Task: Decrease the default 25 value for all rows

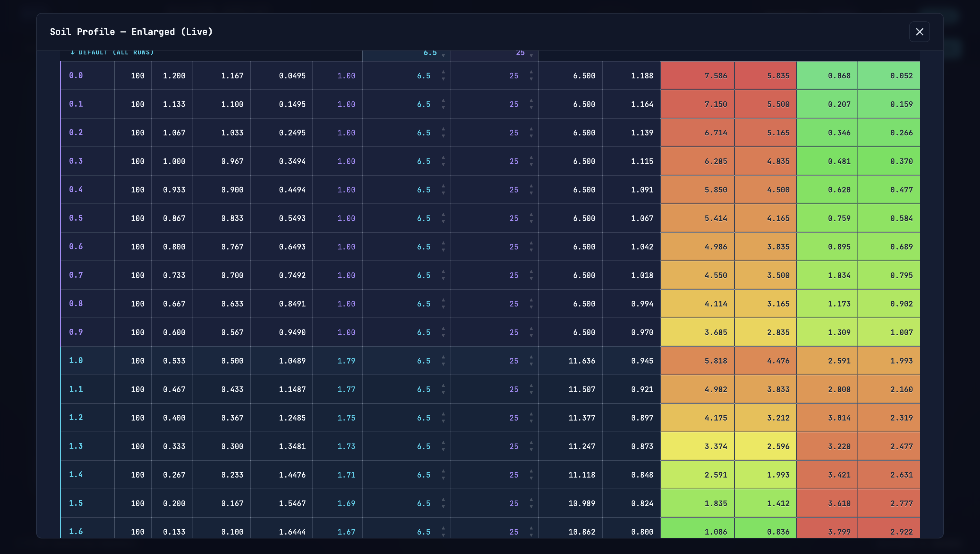Action: point(531,56)
